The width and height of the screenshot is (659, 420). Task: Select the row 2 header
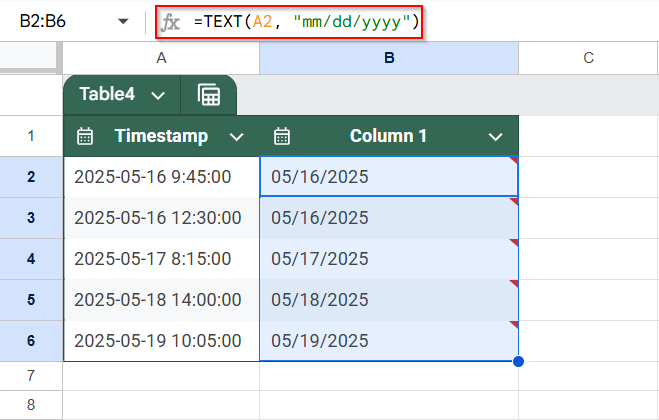[31, 177]
